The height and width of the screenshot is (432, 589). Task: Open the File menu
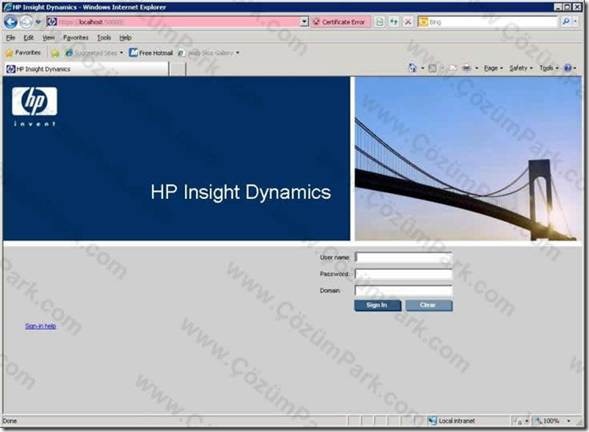[11, 38]
